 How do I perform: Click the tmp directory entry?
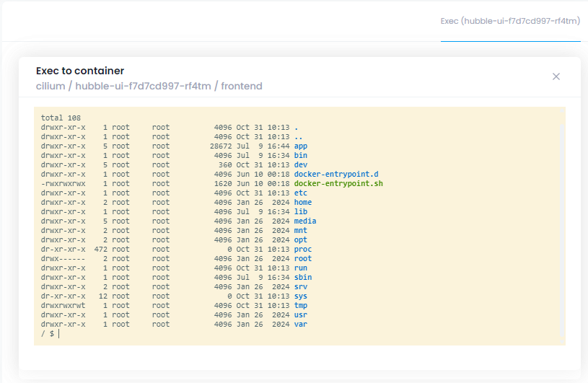pyautogui.click(x=301, y=306)
